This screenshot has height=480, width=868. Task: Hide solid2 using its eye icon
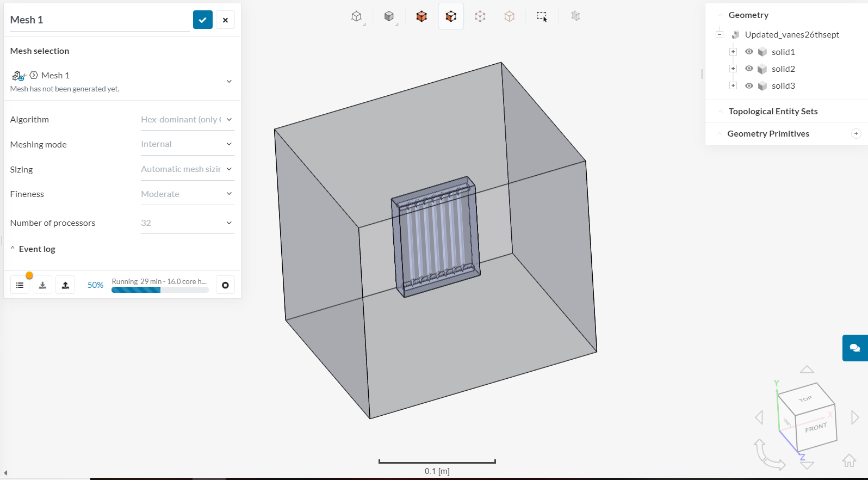(749, 69)
